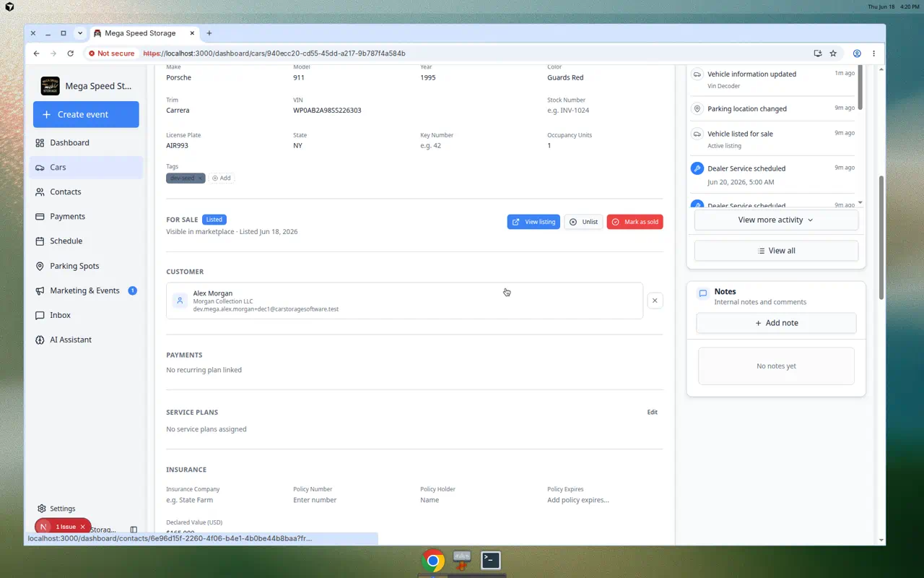This screenshot has width=924, height=578.
Task: Click the Create event button
Action: [86, 114]
